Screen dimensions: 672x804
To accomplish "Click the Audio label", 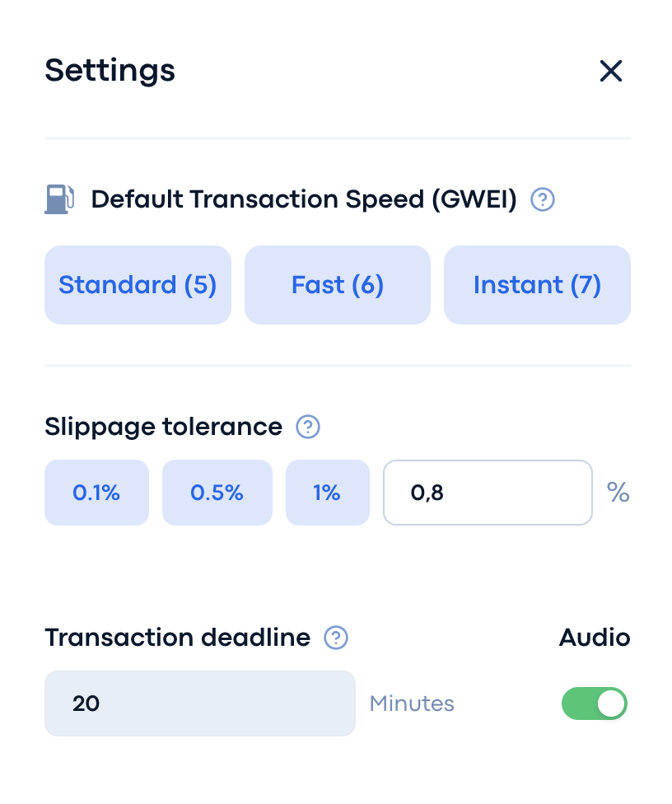I will coord(595,638).
